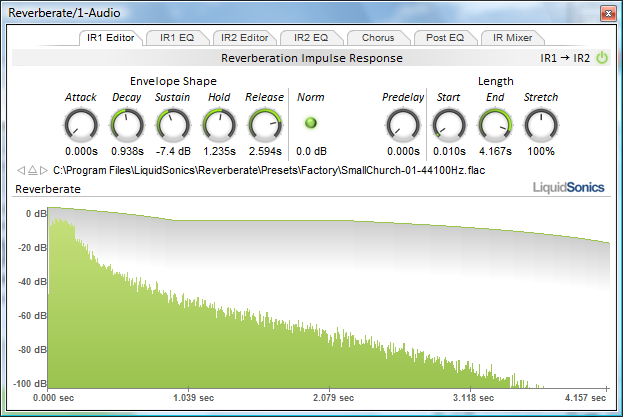
Task: Load previous impulse response with left arrow
Action: point(21,171)
